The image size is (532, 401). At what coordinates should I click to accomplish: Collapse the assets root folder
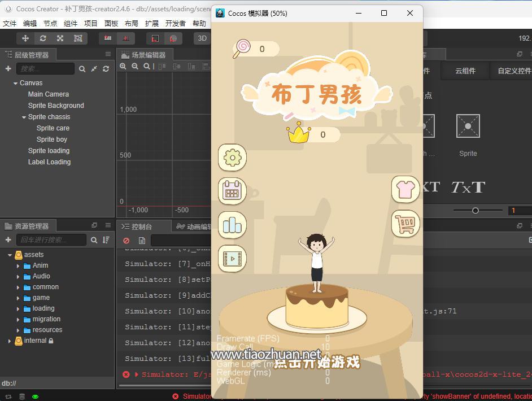[x=10, y=255]
